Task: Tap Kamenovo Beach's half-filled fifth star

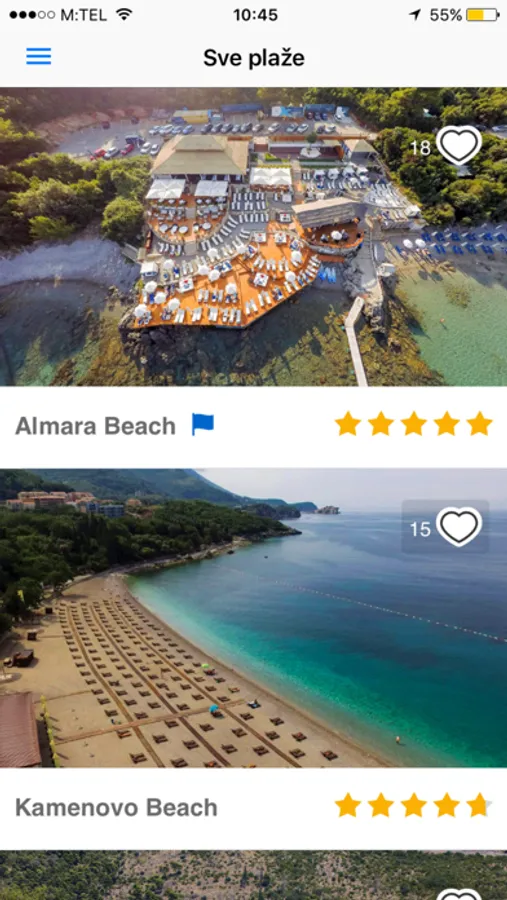Action: pyautogui.click(x=479, y=805)
